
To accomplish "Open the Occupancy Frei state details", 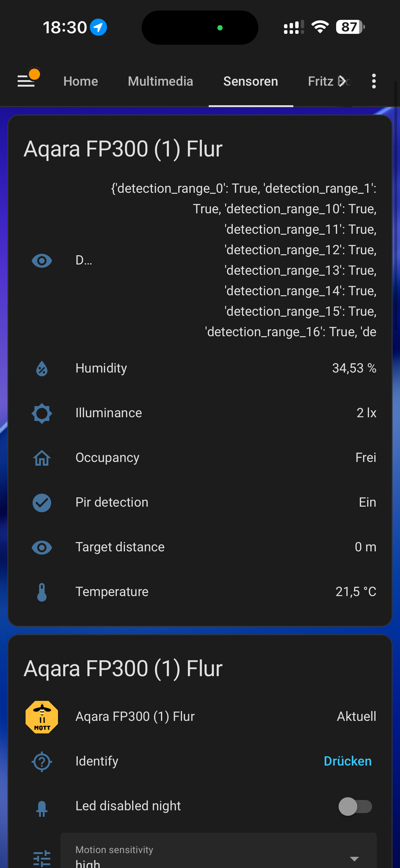I will pyautogui.click(x=365, y=458).
